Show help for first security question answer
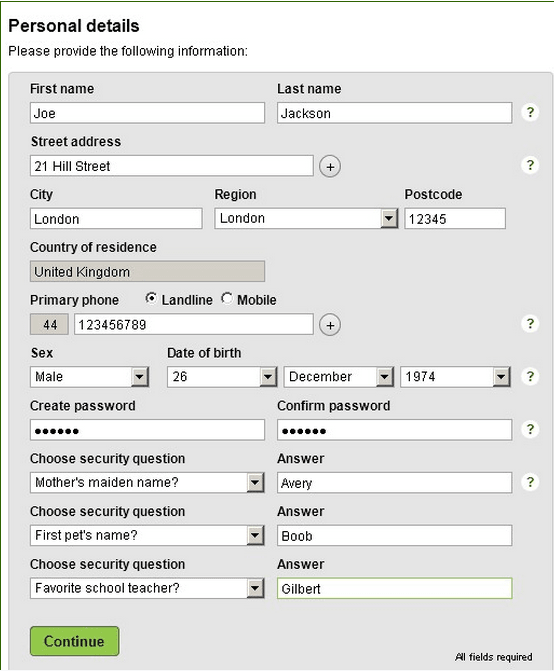 pos(530,482)
